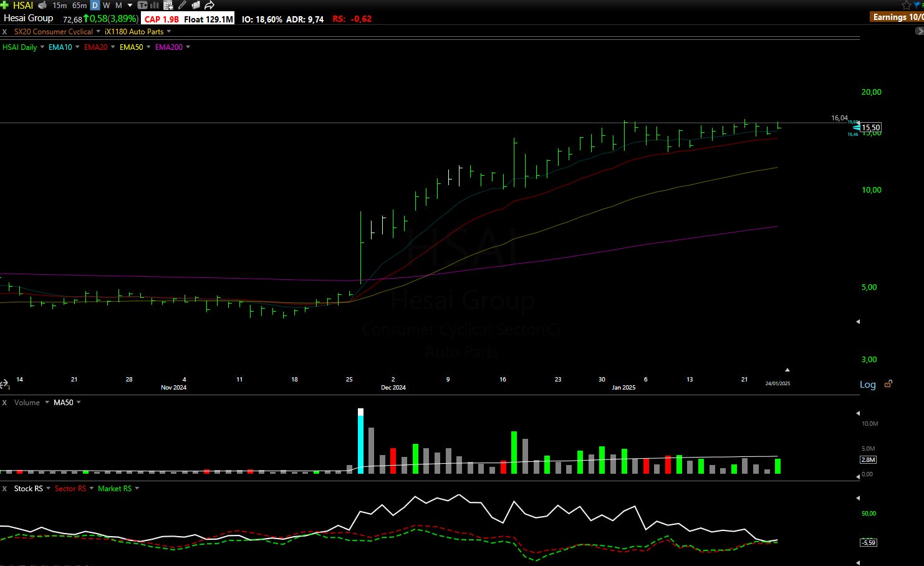Close the Stock RS pane

4,488
